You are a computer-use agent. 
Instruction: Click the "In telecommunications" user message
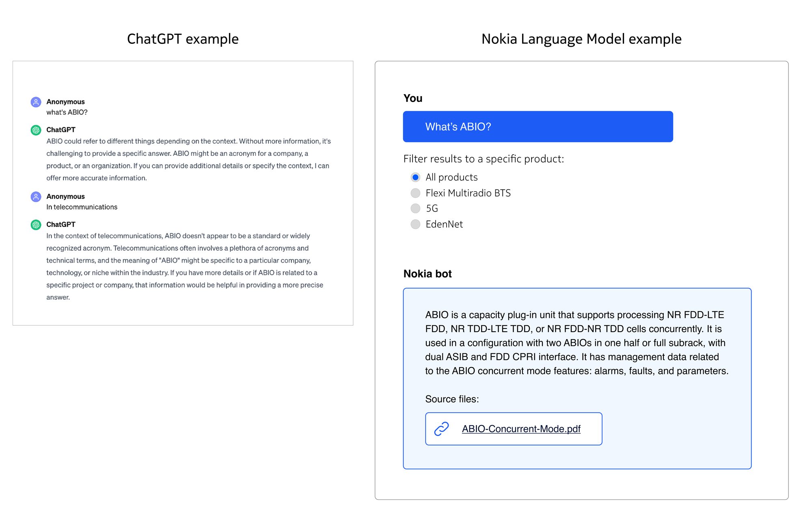point(82,207)
